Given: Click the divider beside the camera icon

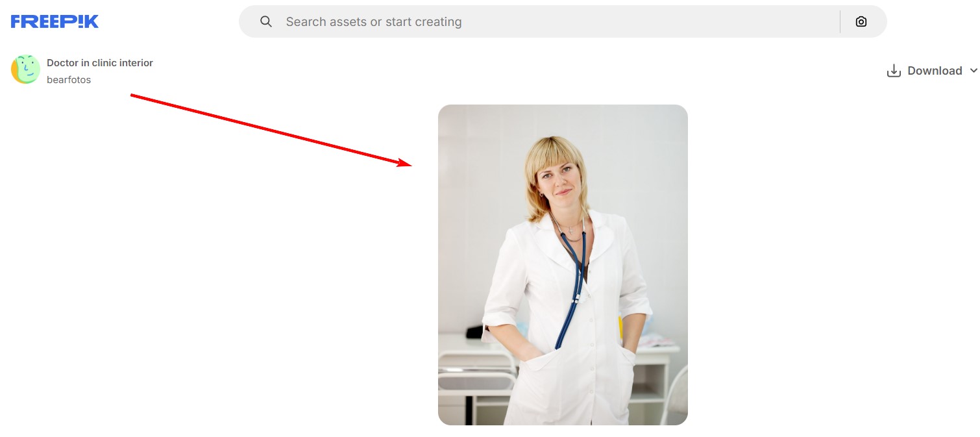Looking at the screenshot, I should click(x=840, y=21).
